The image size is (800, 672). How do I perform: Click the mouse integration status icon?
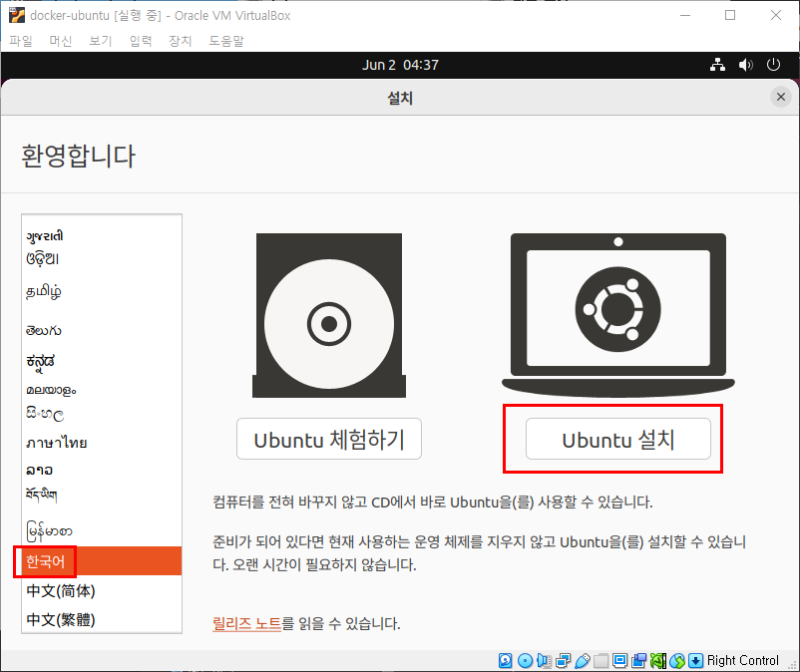point(677,661)
